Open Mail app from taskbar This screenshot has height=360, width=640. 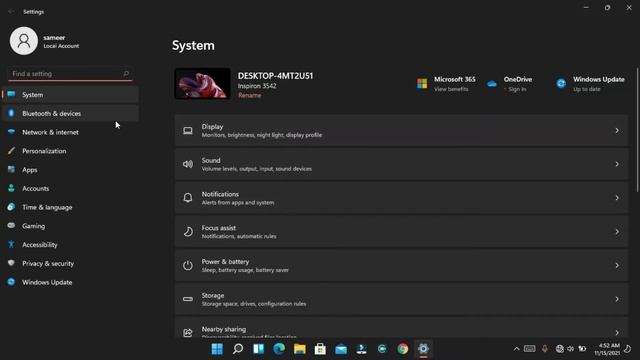point(341,349)
